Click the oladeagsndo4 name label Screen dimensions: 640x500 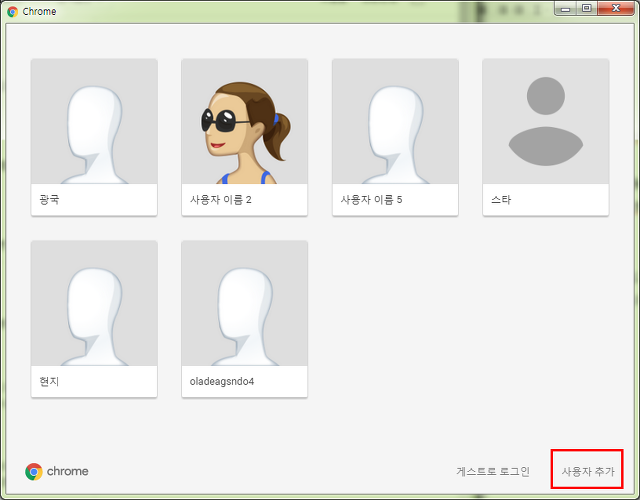(222, 381)
